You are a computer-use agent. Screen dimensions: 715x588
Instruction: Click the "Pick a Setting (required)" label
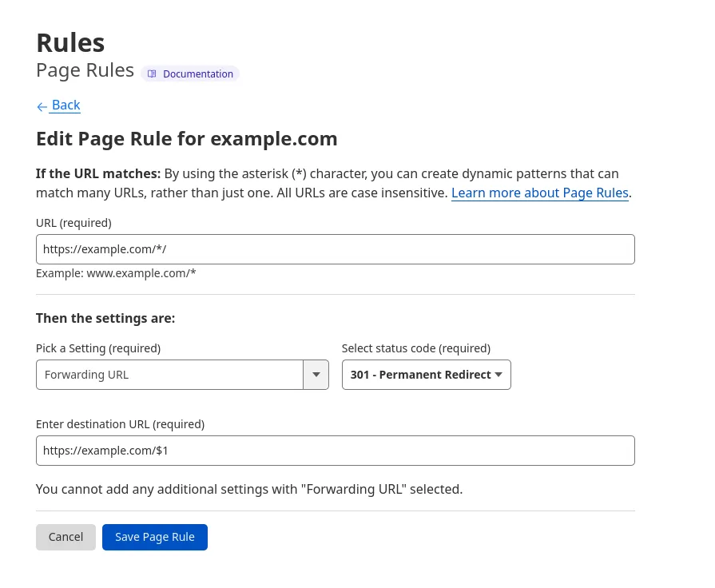98,348
